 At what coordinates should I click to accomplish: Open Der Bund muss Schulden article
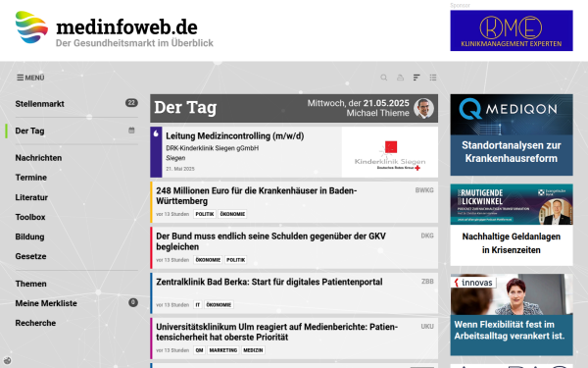point(270,241)
